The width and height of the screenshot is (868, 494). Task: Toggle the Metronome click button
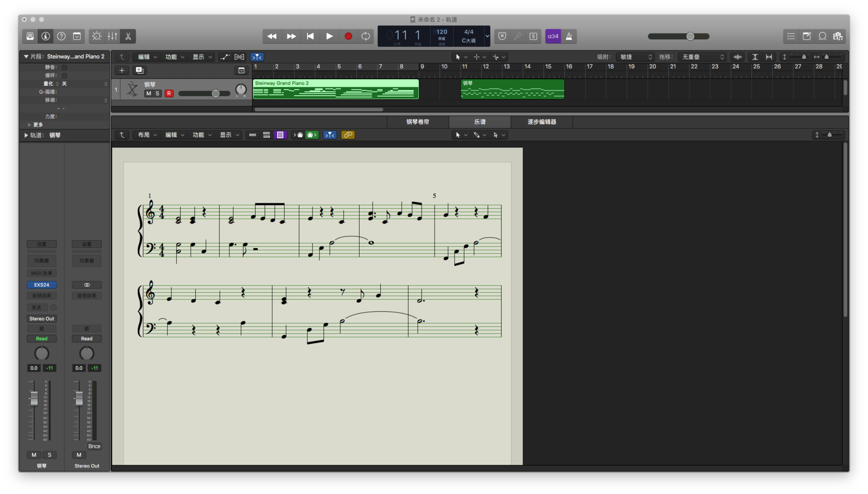coord(569,36)
